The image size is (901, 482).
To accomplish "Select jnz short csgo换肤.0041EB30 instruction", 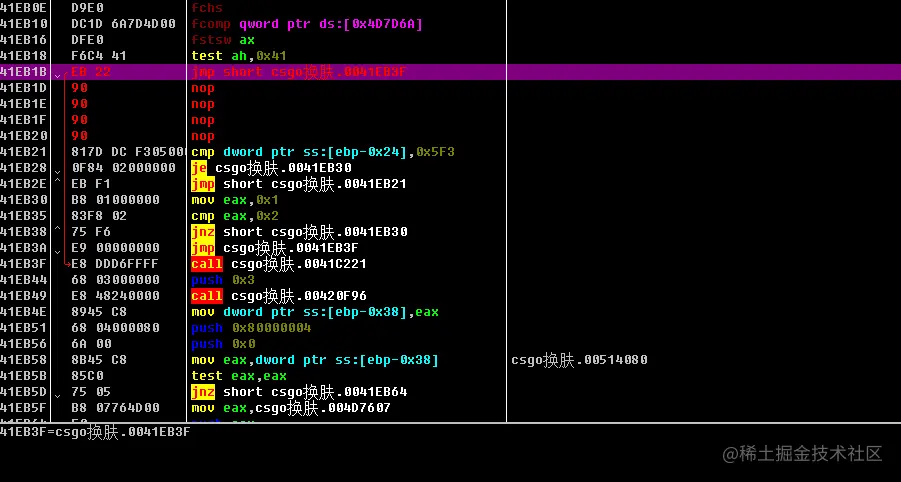I will [299, 232].
